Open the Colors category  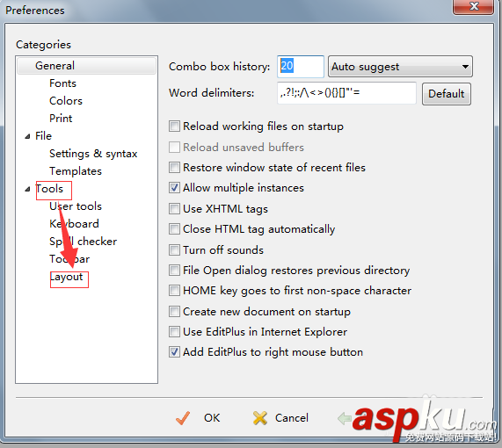[66, 101]
